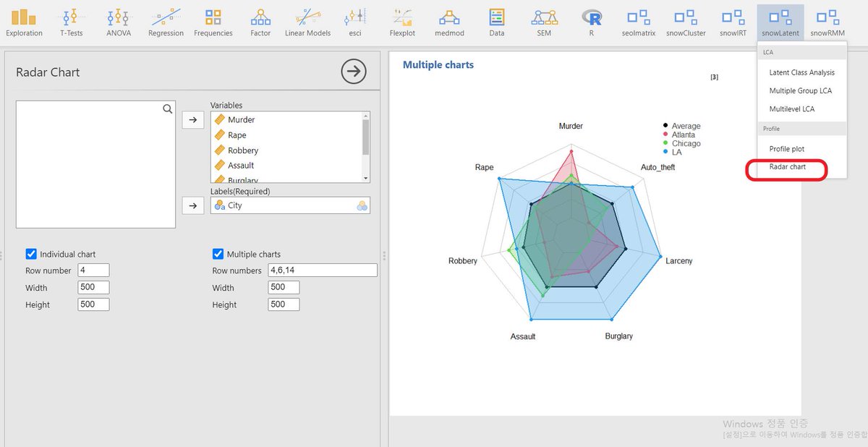Select City in the Labels box
The image size is (868, 447).
(x=290, y=205)
